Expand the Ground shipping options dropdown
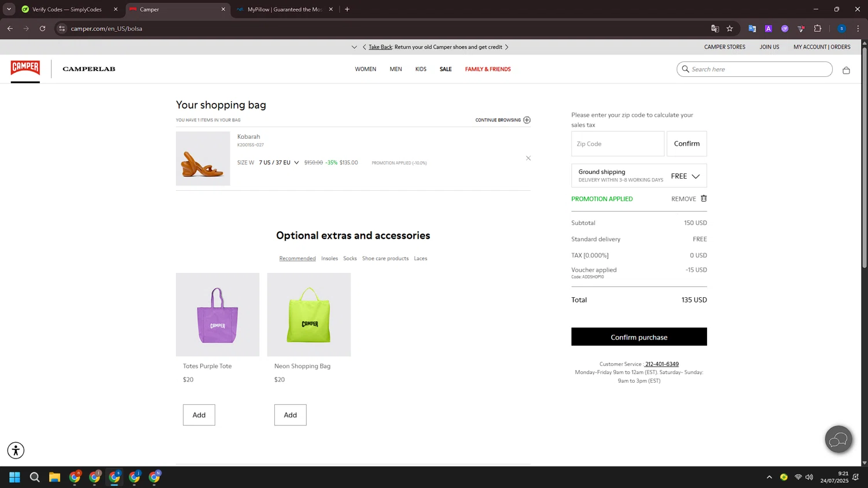Viewport: 868px width, 488px height. (639, 176)
